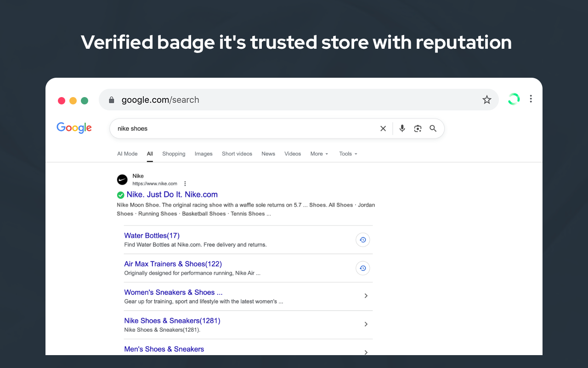The width and height of the screenshot is (588, 368).
Task: Click the Nike site name text
Action: tap(138, 176)
